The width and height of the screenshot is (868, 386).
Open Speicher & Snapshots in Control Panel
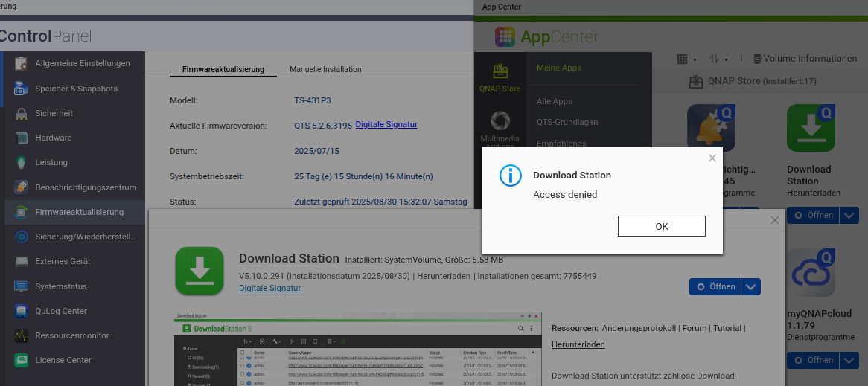(x=74, y=89)
